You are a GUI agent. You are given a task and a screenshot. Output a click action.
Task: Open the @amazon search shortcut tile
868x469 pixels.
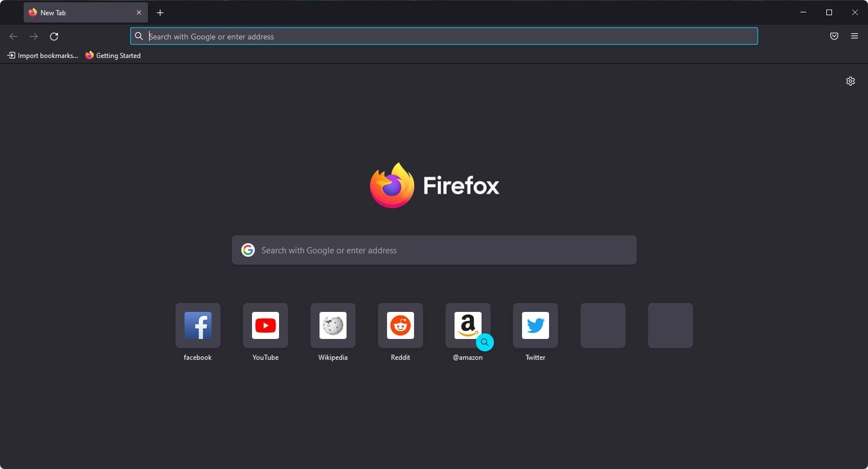point(468,325)
